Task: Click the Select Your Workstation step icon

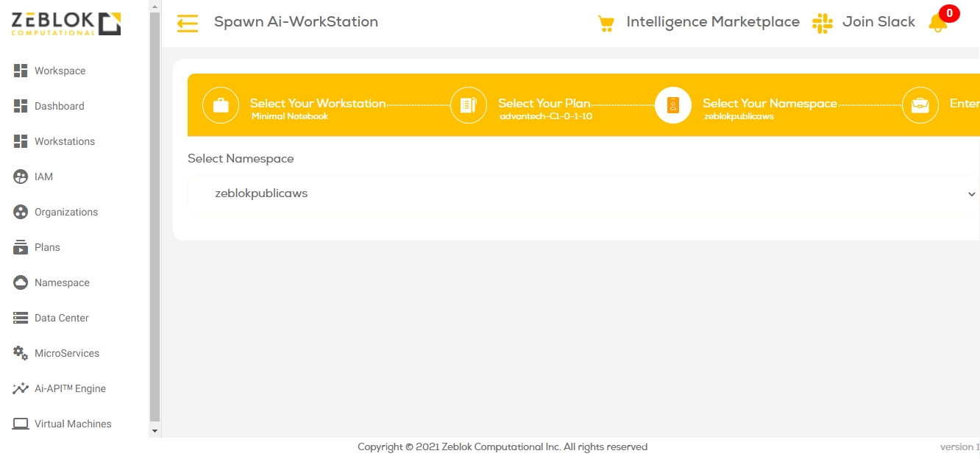Action: [x=221, y=105]
